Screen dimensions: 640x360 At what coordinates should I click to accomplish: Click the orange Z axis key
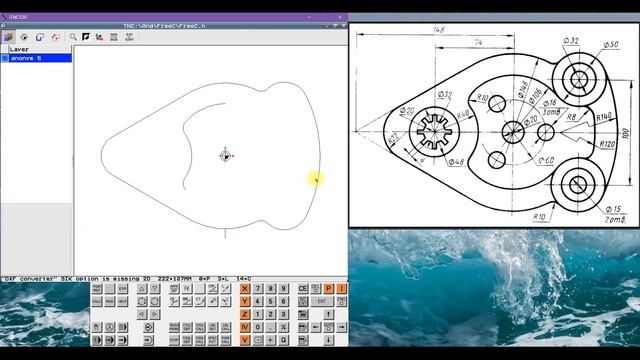click(x=244, y=314)
